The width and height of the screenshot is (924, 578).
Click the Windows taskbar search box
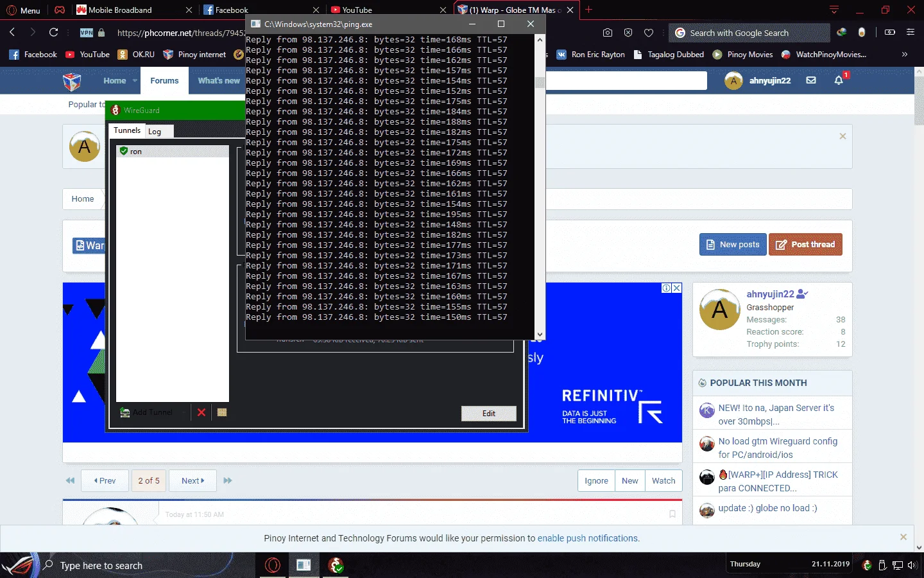(146, 565)
